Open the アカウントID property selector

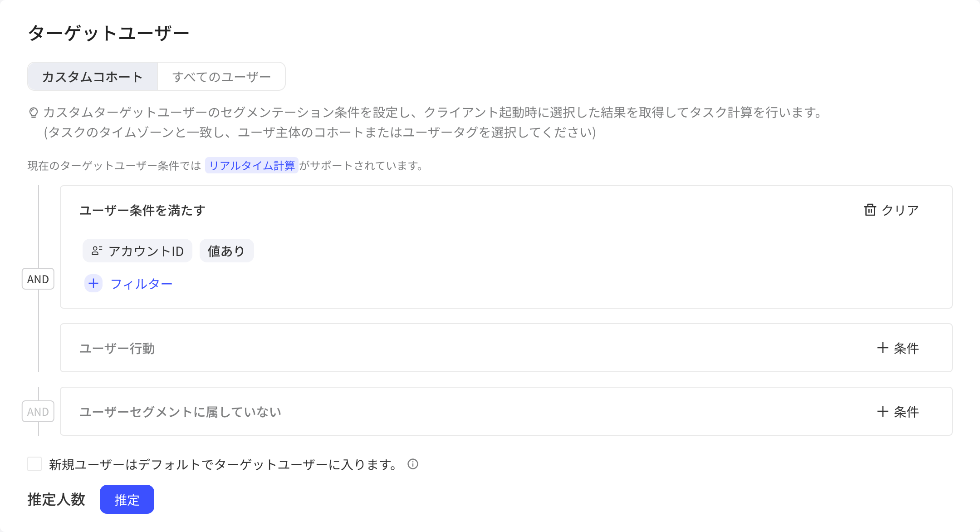coord(137,251)
